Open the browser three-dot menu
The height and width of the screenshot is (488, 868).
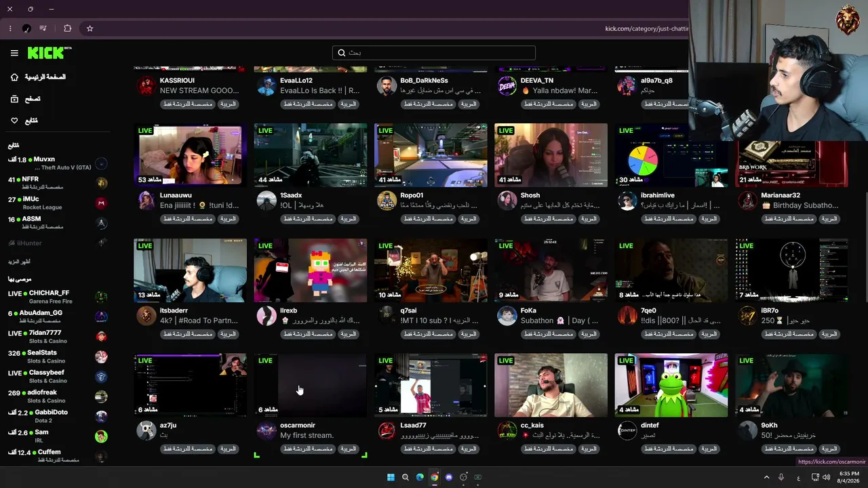pyautogui.click(x=10, y=28)
